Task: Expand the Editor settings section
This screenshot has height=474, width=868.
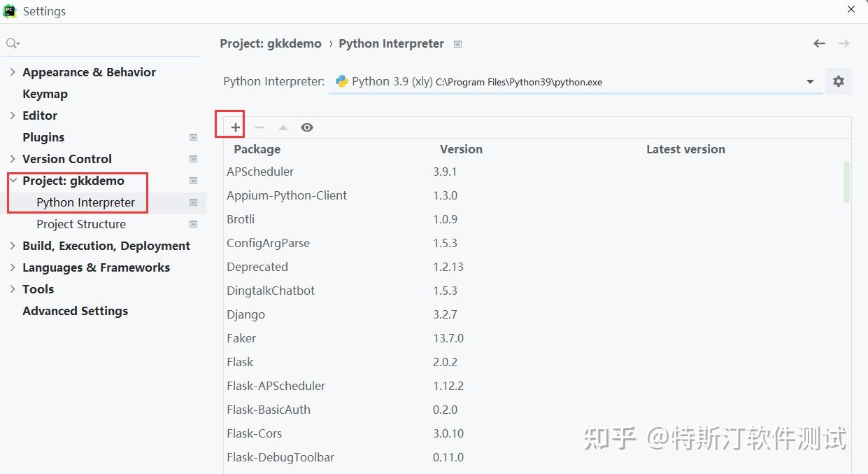Action: 13,116
